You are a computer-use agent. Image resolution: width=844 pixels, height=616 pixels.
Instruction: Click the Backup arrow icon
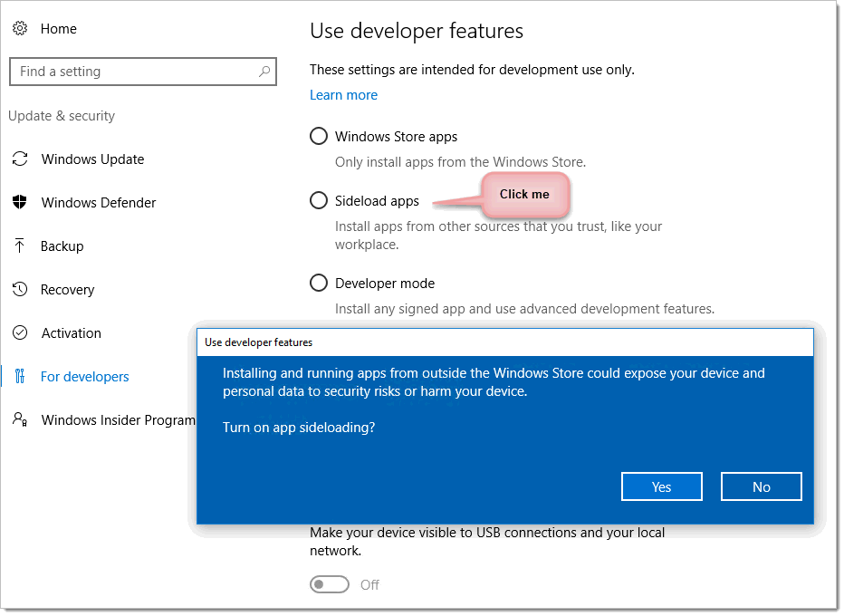pyautogui.click(x=20, y=246)
